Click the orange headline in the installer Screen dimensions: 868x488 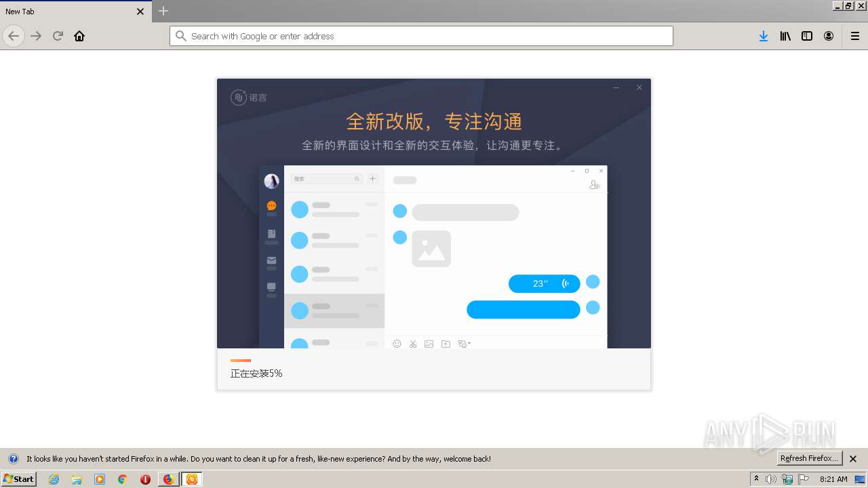tap(434, 121)
